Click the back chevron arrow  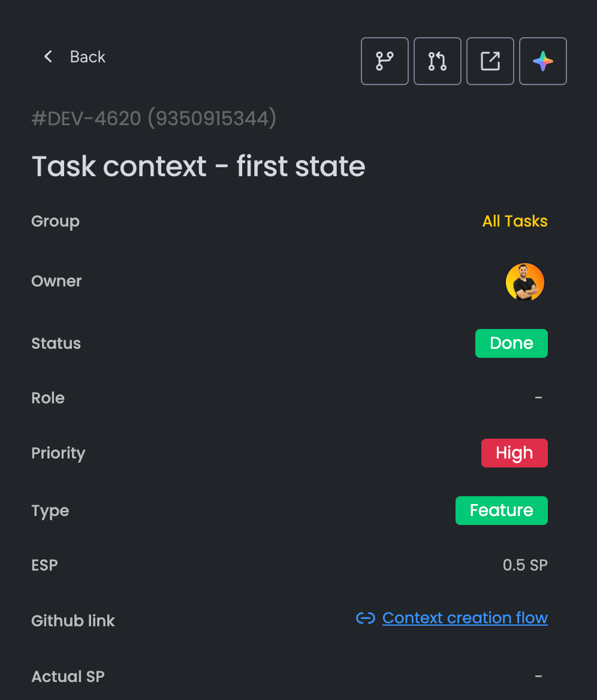click(48, 57)
